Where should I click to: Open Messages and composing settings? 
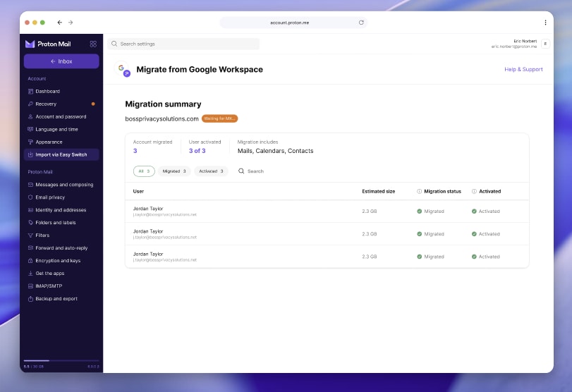tap(61, 185)
